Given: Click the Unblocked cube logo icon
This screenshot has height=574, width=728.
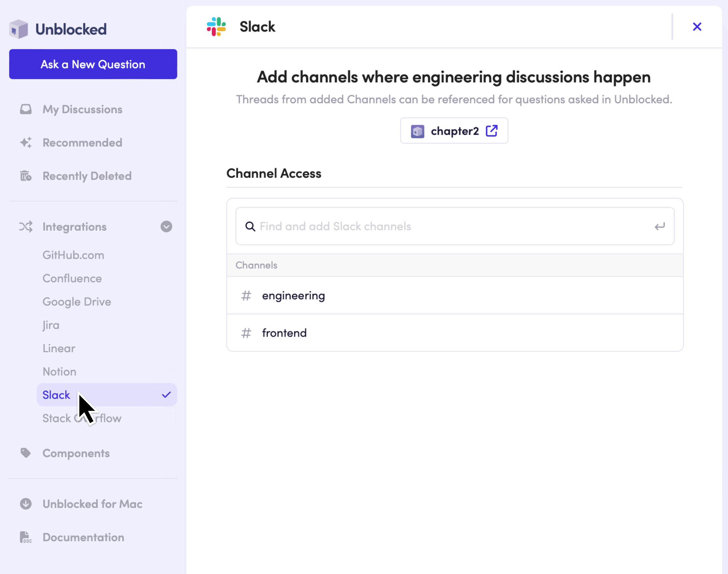Looking at the screenshot, I should [19, 29].
